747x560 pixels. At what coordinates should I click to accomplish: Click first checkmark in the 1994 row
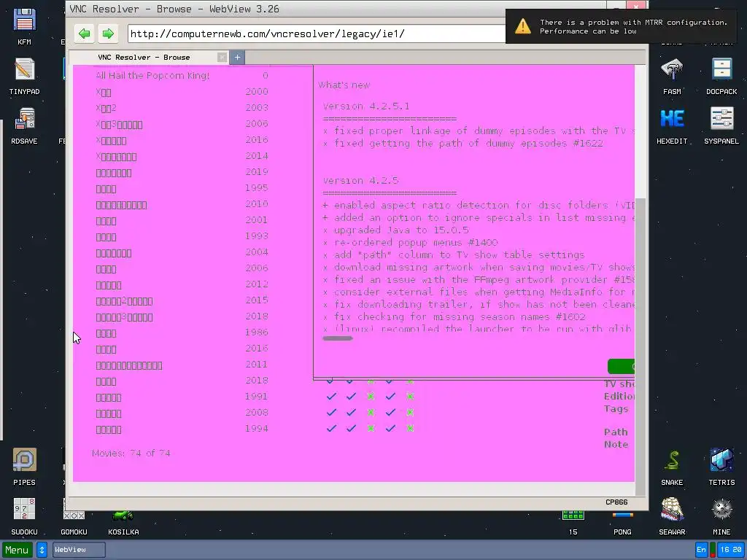pos(332,429)
